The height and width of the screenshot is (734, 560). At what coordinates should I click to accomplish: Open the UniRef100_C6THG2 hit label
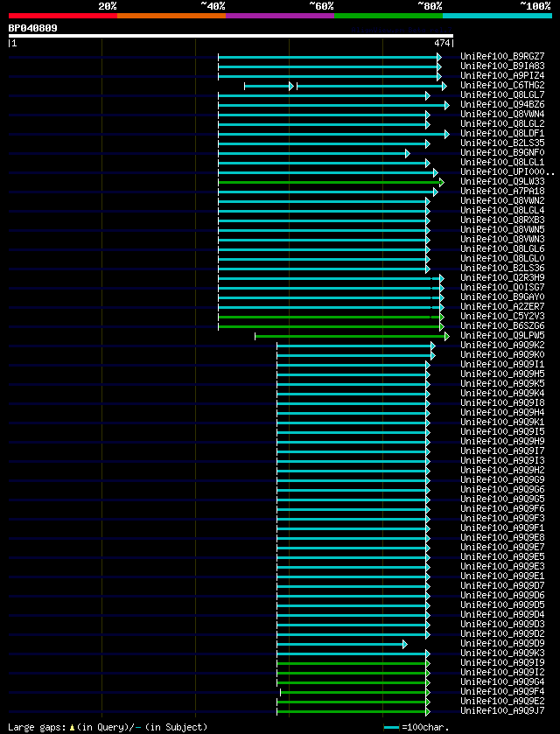[x=502, y=86]
